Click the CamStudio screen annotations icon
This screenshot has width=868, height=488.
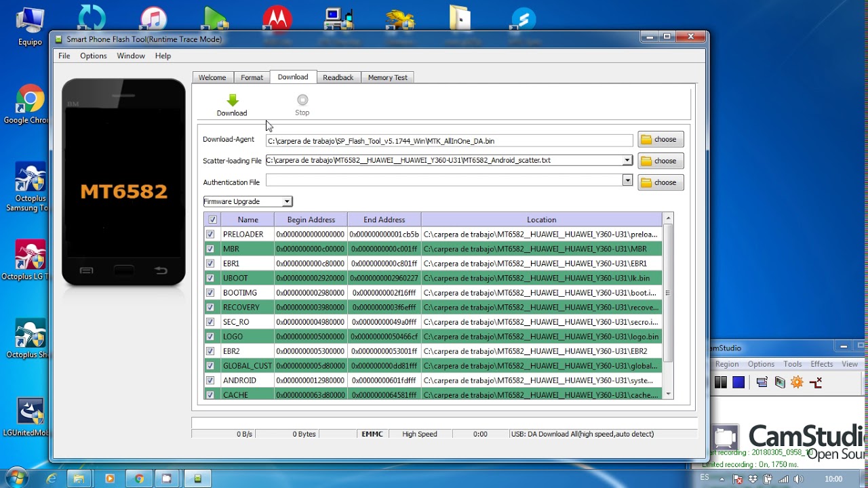pyautogui.click(x=780, y=382)
